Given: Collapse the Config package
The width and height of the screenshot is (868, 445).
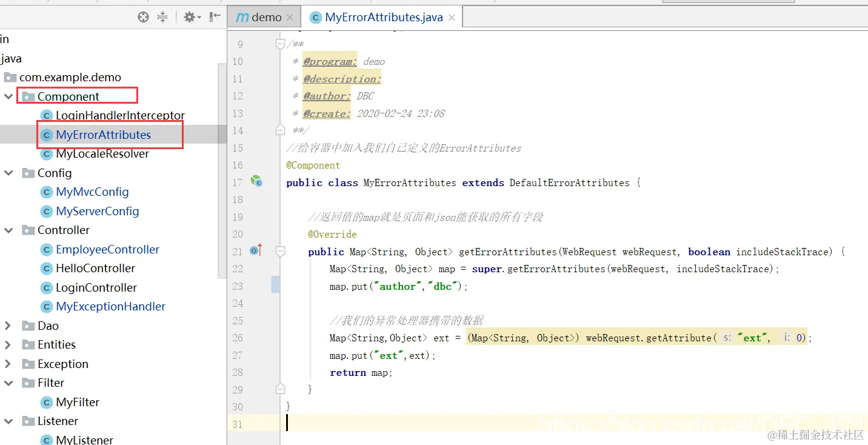Looking at the screenshot, I should coord(8,173).
